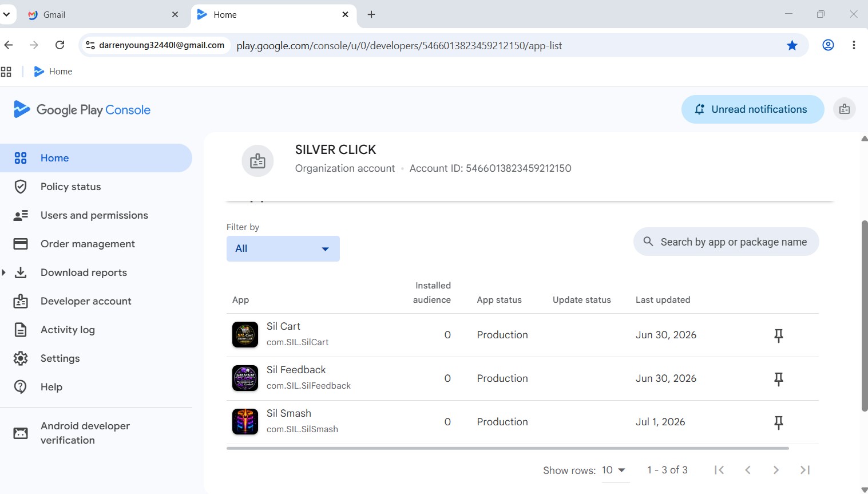Click the Policy status shield icon
Viewport: 868px width, 494px height.
click(21, 187)
